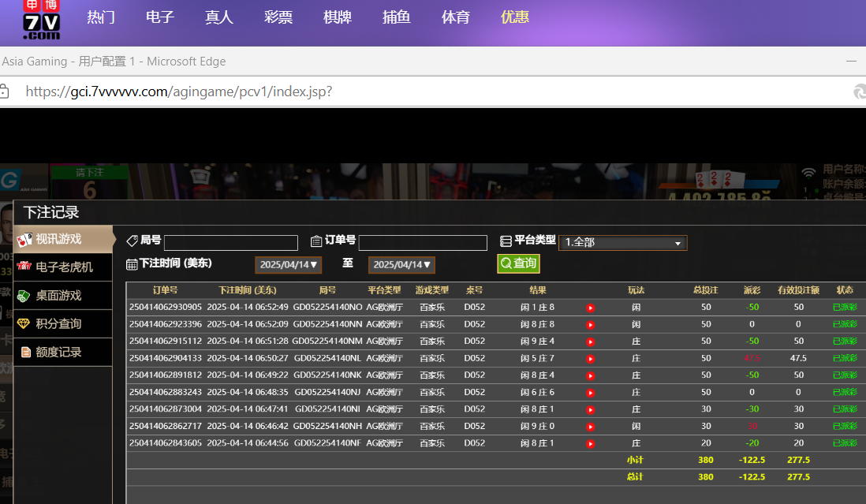Click the 局号 text input field
This screenshot has width=866, height=504.
(230, 243)
